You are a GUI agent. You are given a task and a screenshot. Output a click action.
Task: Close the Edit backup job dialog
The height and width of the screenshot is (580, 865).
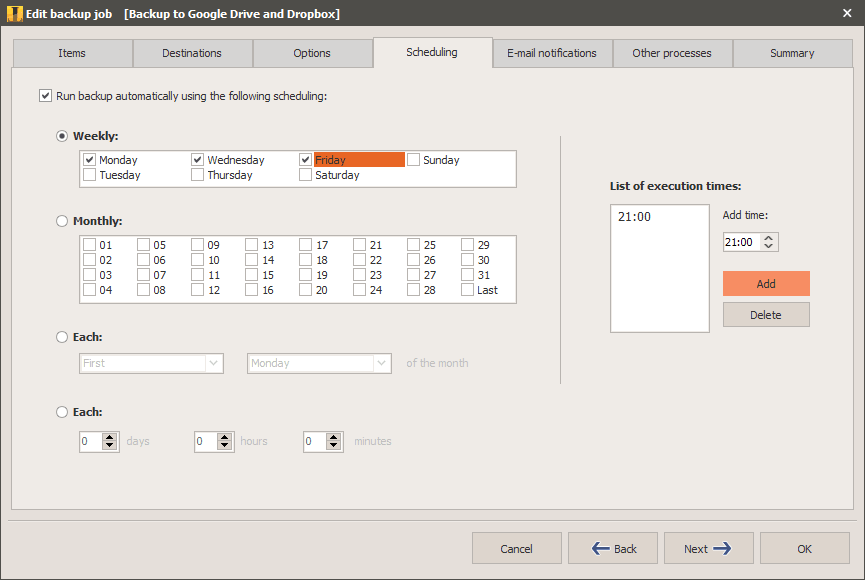(x=846, y=13)
